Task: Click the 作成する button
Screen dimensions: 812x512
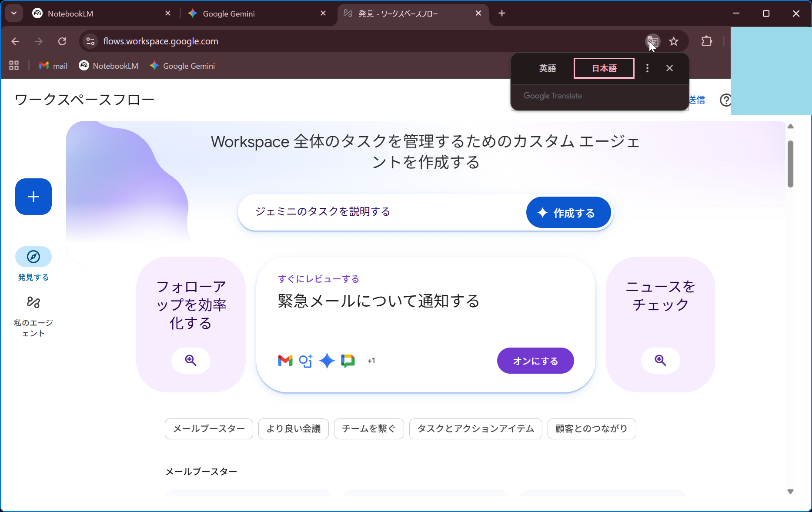Action: (568, 213)
